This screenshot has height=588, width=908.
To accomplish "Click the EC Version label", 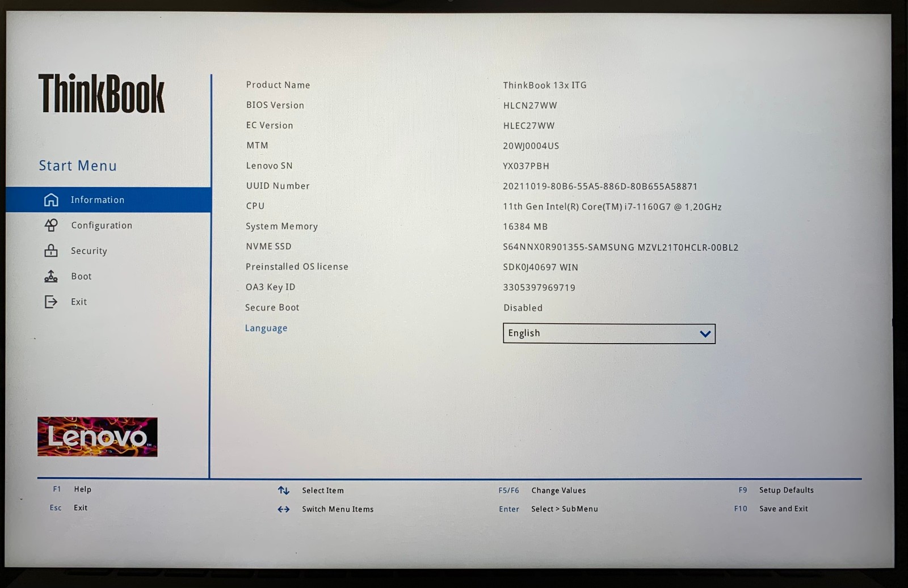I will tap(270, 125).
